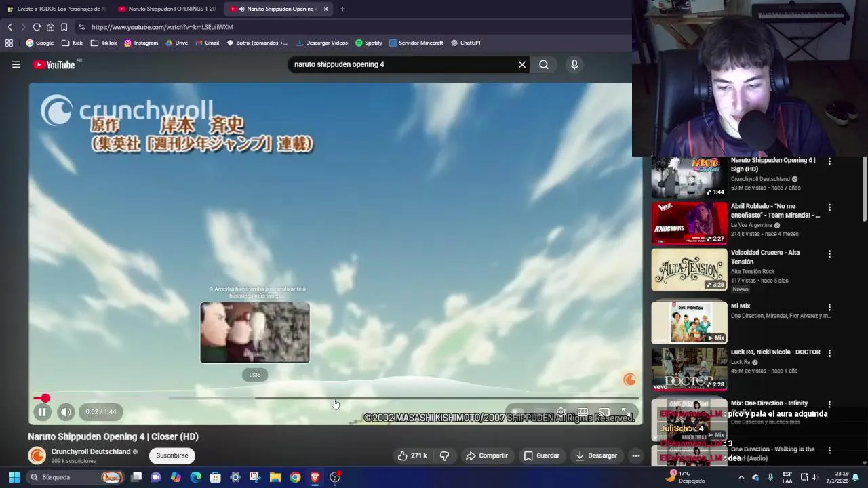Click the taskbar Búsqueda search box
This screenshot has height=488, width=868.
click(75, 477)
